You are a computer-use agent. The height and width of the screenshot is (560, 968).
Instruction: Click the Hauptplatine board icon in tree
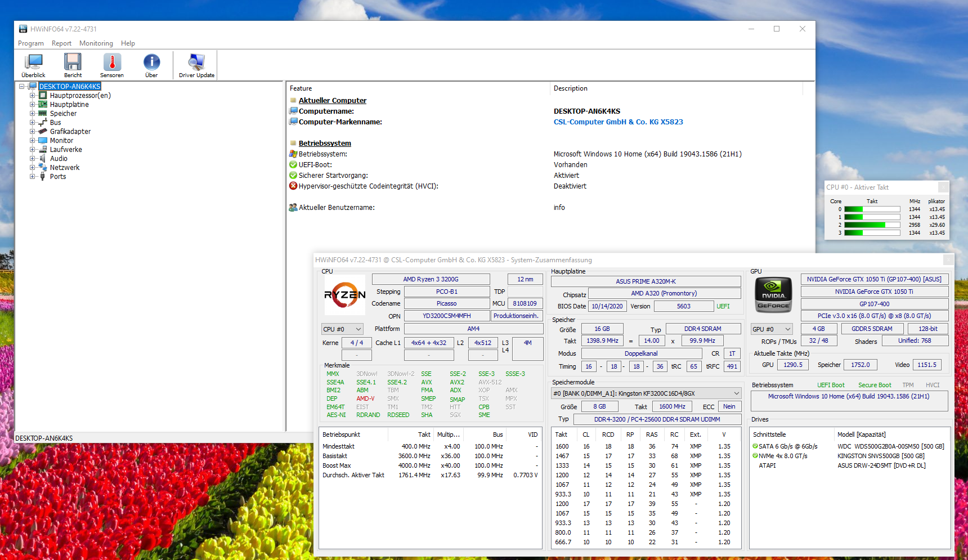pyautogui.click(x=43, y=105)
